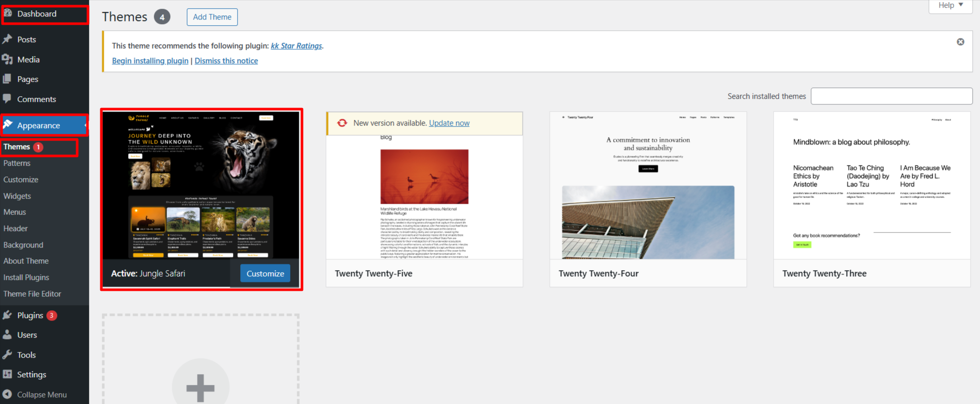This screenshot has width=980, height=404.
Task: Dismiss the plugin notice with the X icon
Action: coord(960,42)
